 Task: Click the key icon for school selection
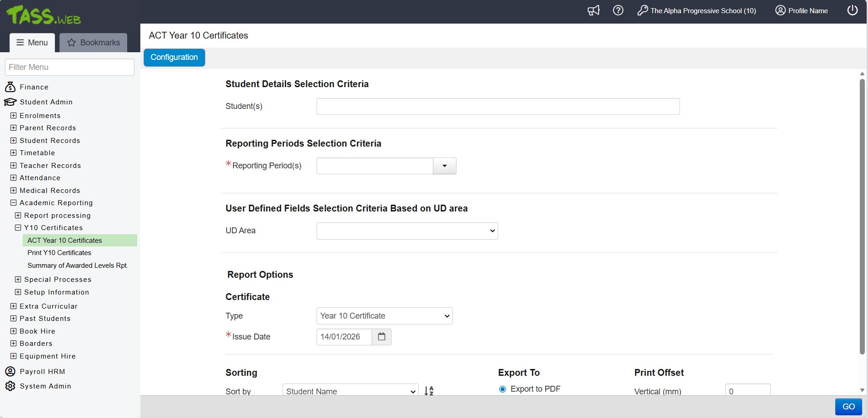(x=642, y=10)
